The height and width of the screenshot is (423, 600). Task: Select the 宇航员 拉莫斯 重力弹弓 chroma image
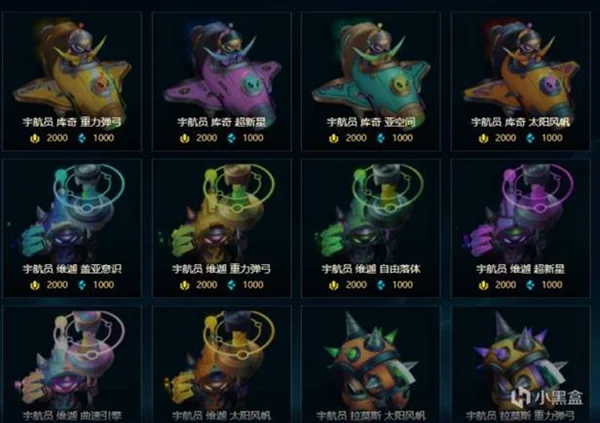tap(520, 364)
